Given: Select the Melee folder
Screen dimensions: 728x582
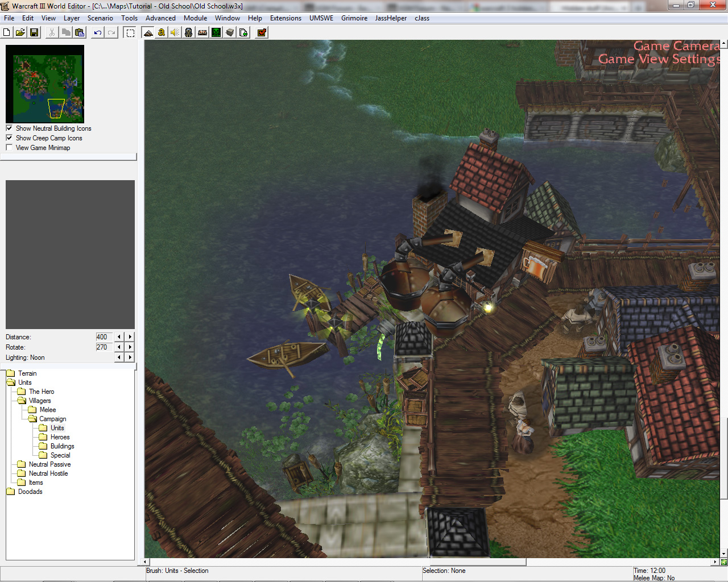Looking at the screenshot, I should (x=48, y=410).
